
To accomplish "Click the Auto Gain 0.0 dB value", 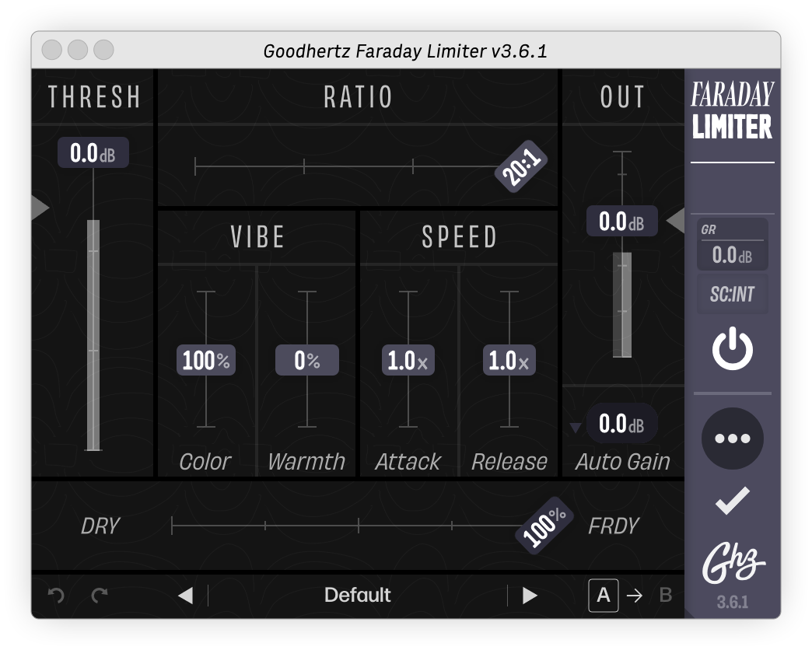I will click(x=622, y=423).
